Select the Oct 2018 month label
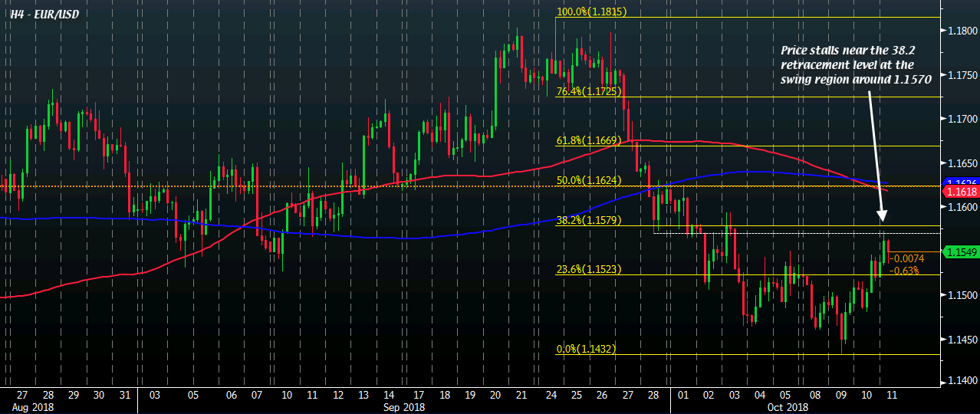Viewport: 980px width, 414px height. coord(787,406)
